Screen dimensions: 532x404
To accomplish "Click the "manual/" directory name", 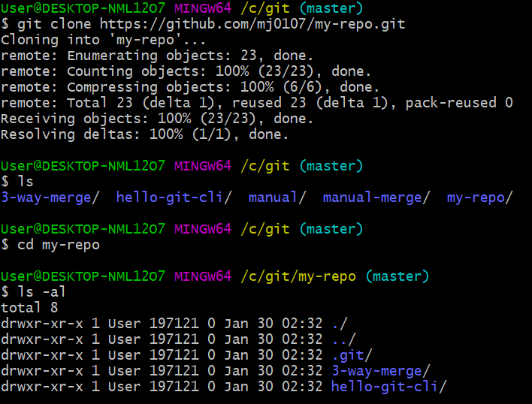I will tap(277, 197).
